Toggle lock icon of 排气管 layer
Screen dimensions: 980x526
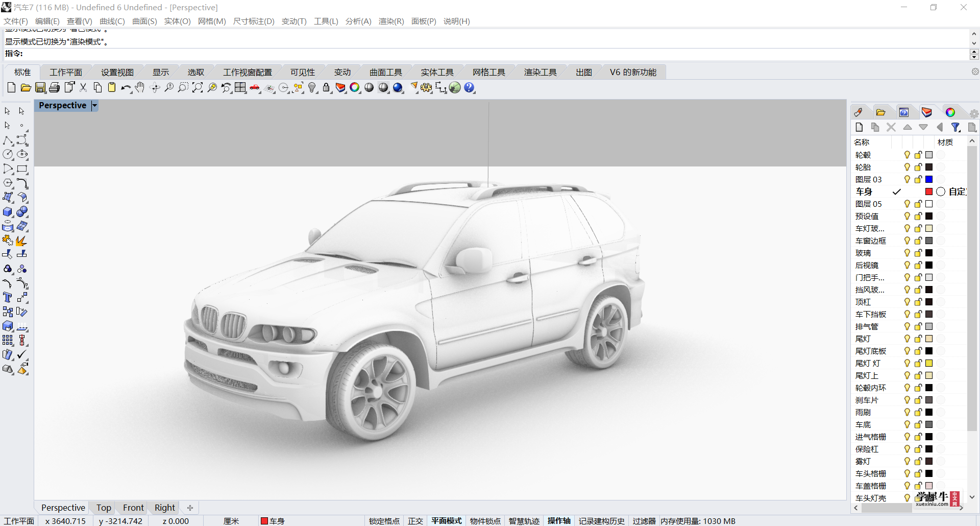[x=918, y=326]
